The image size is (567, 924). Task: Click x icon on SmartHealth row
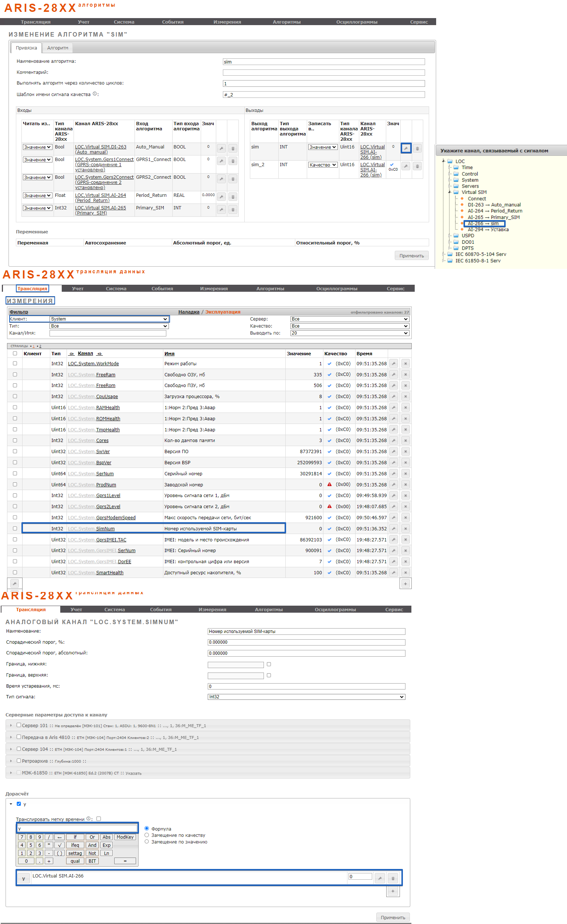click(405, 572)
